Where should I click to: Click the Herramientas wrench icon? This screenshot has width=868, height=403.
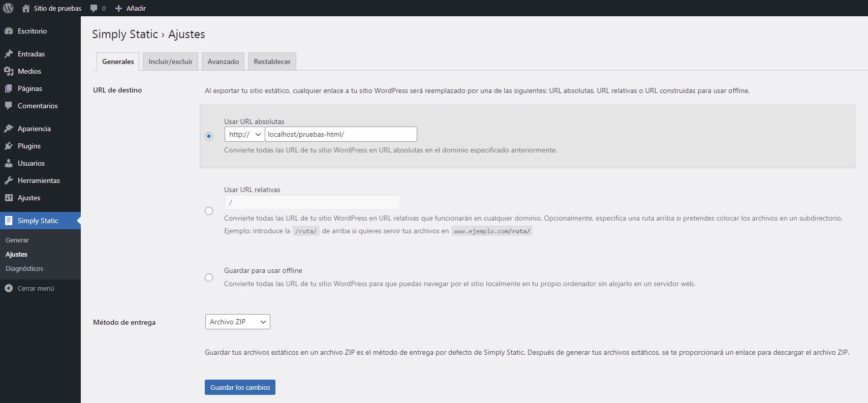[x=9, y=180]
